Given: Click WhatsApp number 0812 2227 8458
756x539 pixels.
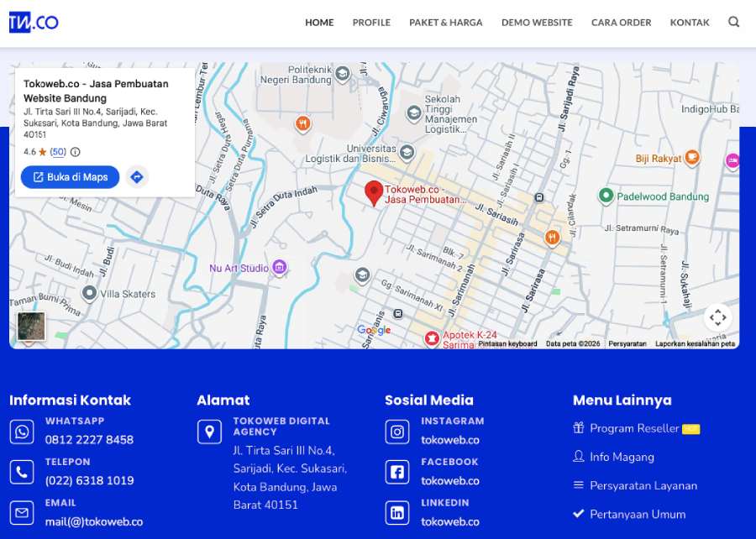Looking at the screenshot, I should [x=89, y=440].
